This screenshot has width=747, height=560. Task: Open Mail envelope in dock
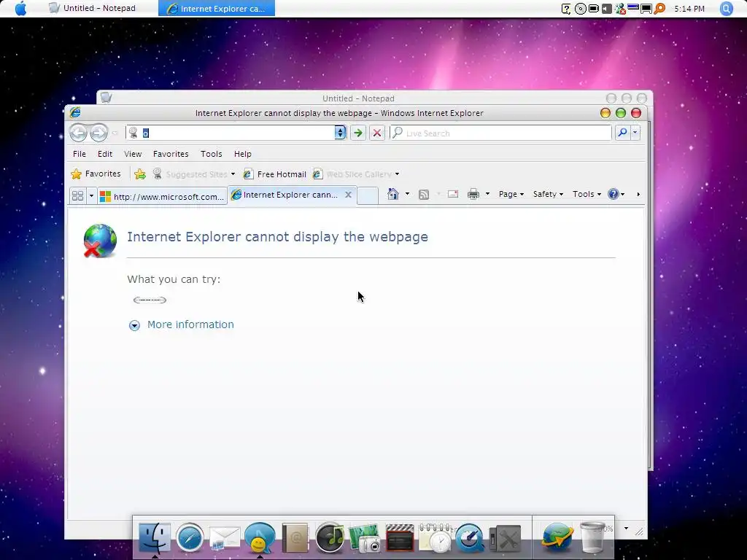click(x=225, y=539)
